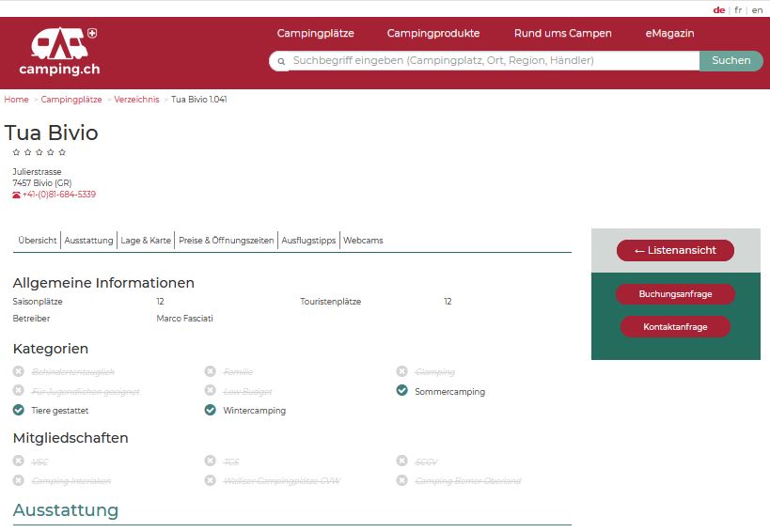Image resolution: width=770 pixels, height=532 pixels.
Task: Click the text 7457 Bivio (GR)
Action: point(42,183)
